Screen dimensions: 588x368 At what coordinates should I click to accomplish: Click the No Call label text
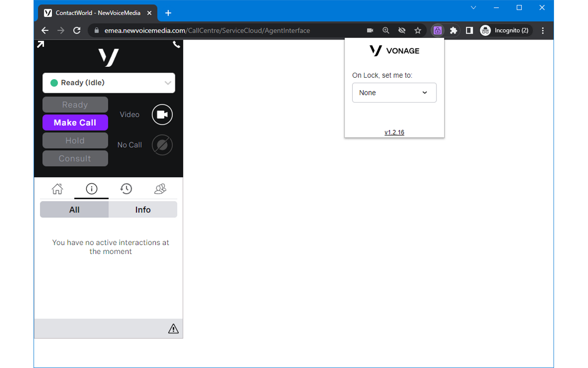tap(130, 145)
